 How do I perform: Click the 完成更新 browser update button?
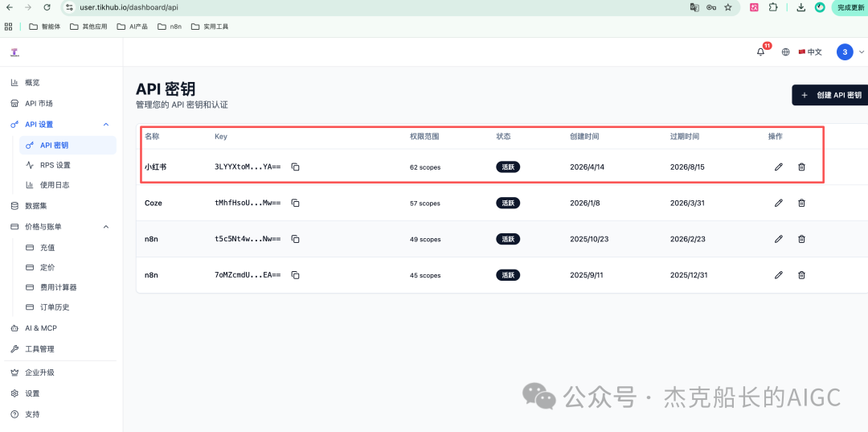pyautogui.click(x=850, y=7)
